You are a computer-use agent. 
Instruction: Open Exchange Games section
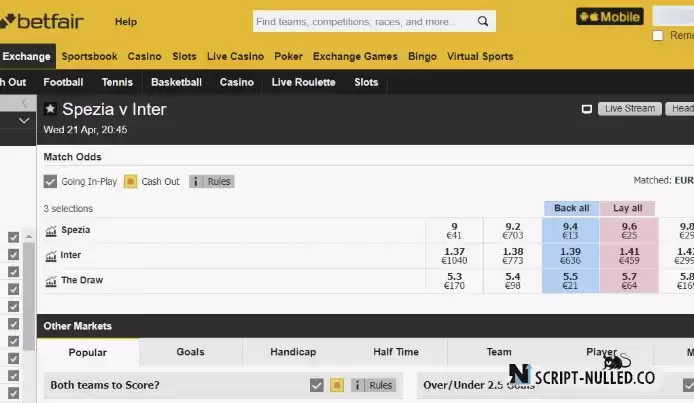(355, 57)
